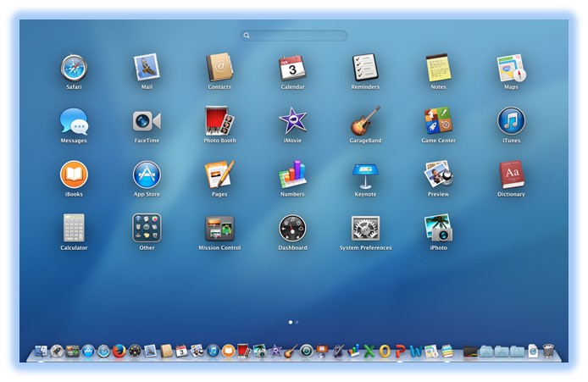Open Maps from the Launchpad grid

[x=511, y=68]
